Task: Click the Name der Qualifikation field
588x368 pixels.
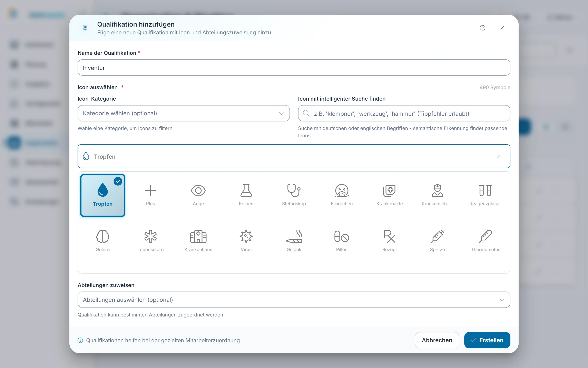Action: [294, 67]
